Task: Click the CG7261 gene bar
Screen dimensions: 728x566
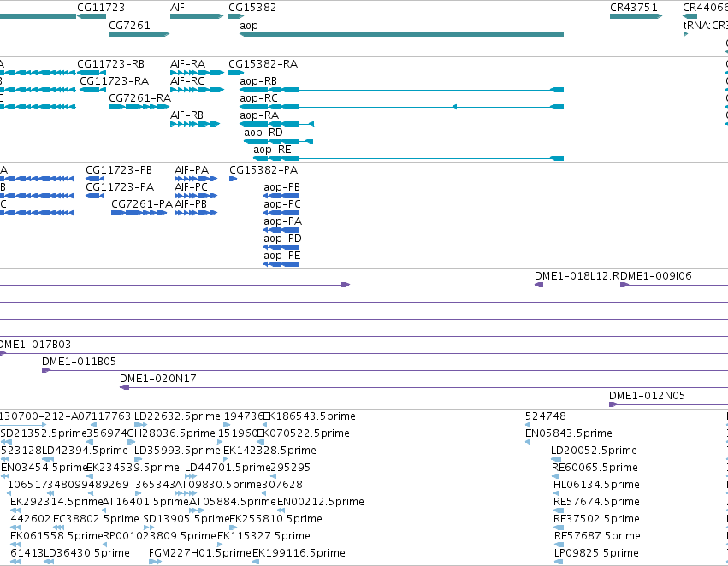Action: (x=139, y=34)
